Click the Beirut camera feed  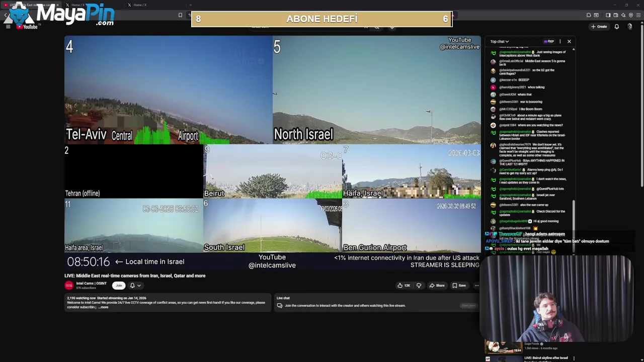(x=273, y=172)
